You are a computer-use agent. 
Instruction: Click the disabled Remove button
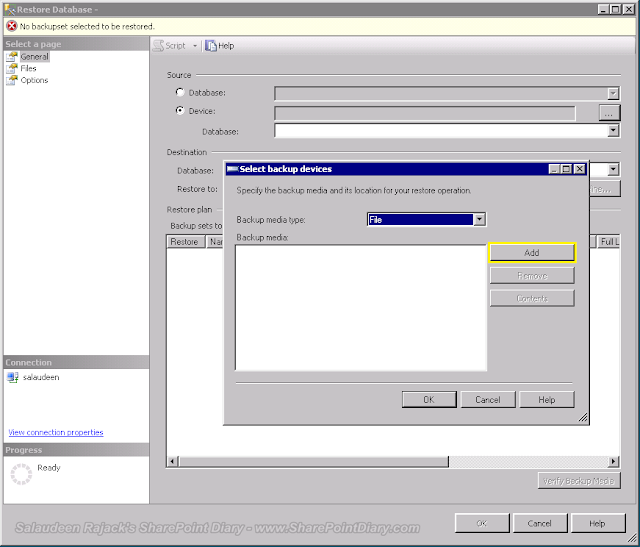[532, 276]
